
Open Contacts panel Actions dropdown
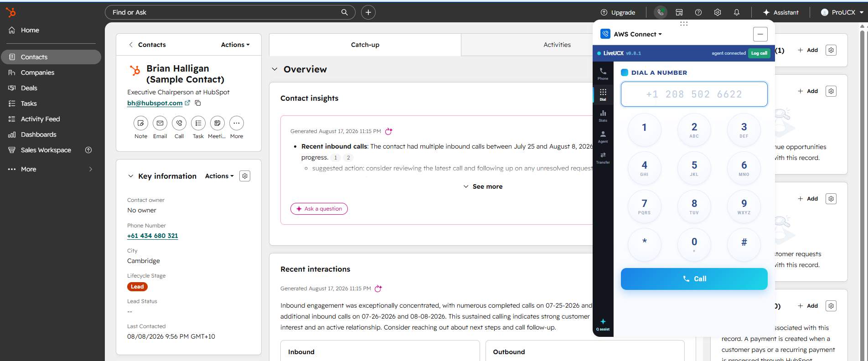click(235, 45)
